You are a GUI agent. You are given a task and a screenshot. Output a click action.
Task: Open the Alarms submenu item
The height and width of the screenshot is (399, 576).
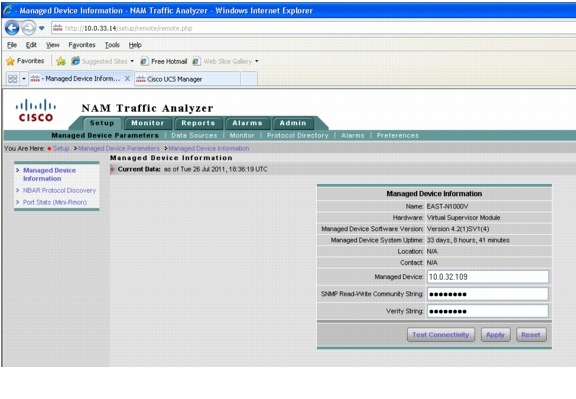coord(353,136)
